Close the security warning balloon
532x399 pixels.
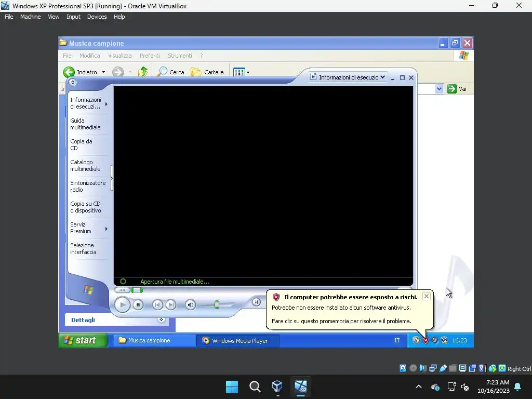[x=427, y=296]
